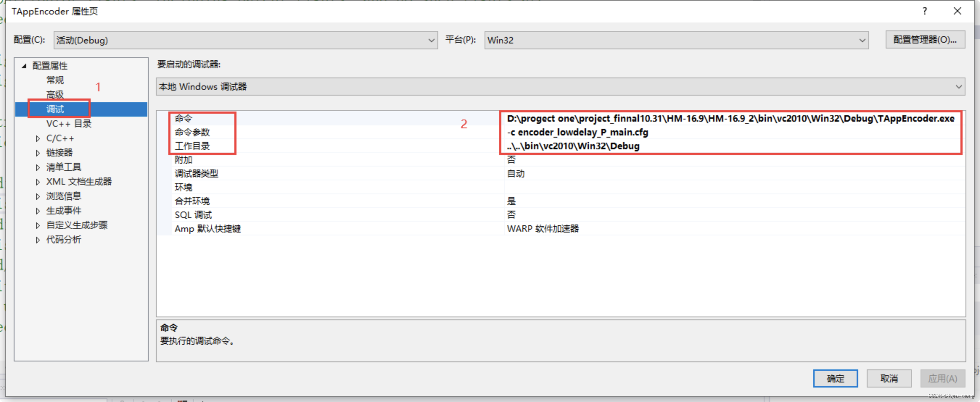Viewport: 980px width, 402px height.
Task: Collapse the 配置属性 tree node
Action: 24,66
